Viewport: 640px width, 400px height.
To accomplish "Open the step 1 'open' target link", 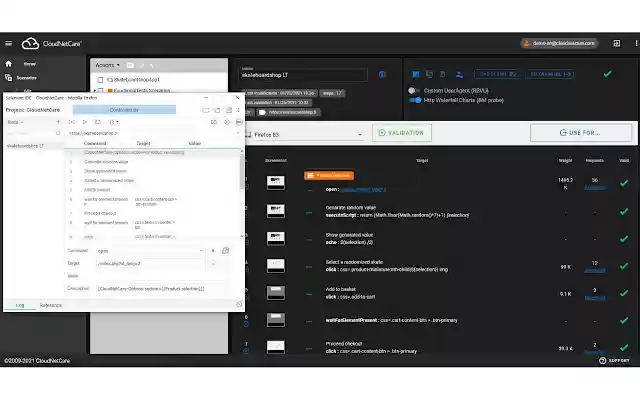I will pyautogui.click(x=363, y=189).
